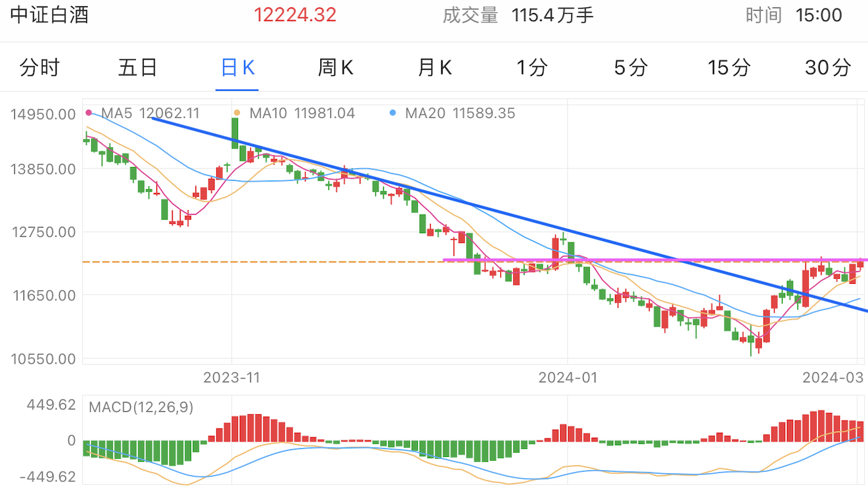The width and height of the screenshot is (868, 491).
Task: Select the 15分 fifteen-minute chart
Action: [x=728, y=68]
